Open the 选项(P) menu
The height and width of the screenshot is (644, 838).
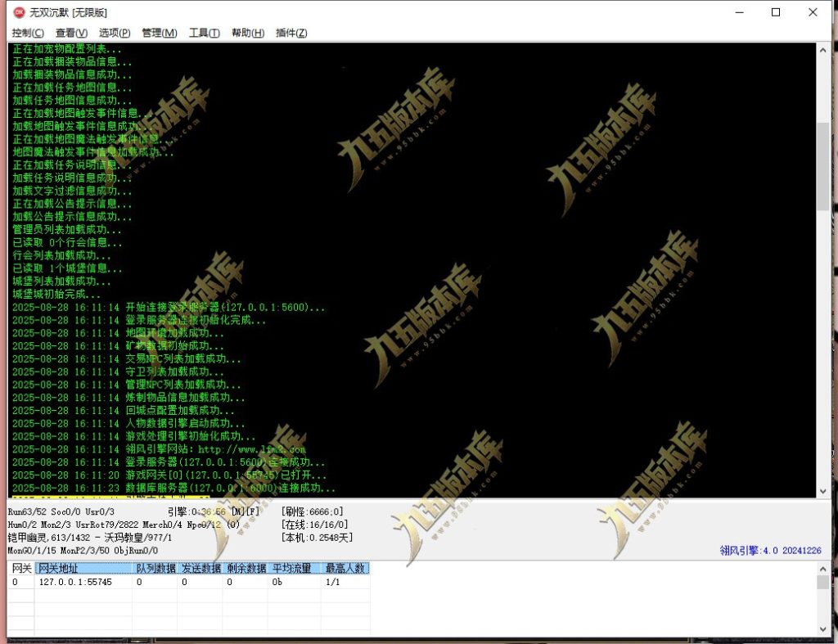click(x=115, y=33)
